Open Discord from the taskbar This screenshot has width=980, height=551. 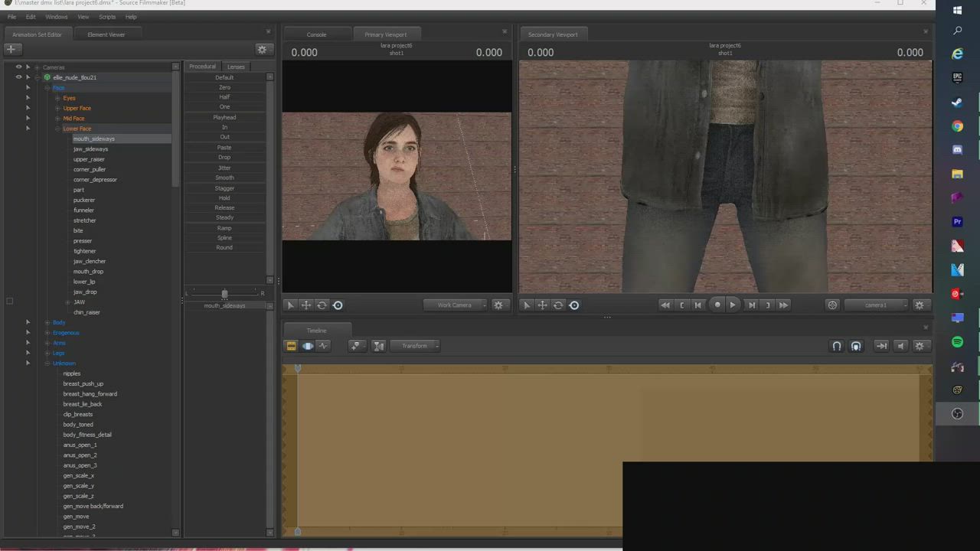click(x=957, y=150)
